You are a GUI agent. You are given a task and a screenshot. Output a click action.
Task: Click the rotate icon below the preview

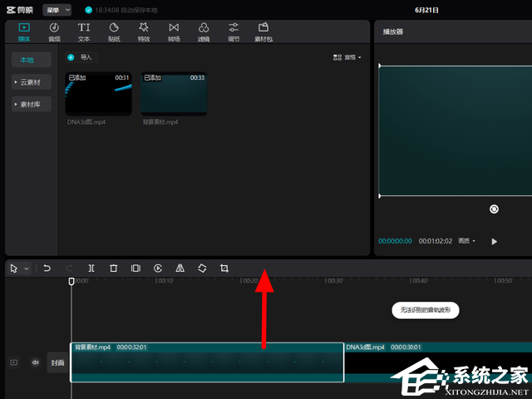tap(494, 209)
